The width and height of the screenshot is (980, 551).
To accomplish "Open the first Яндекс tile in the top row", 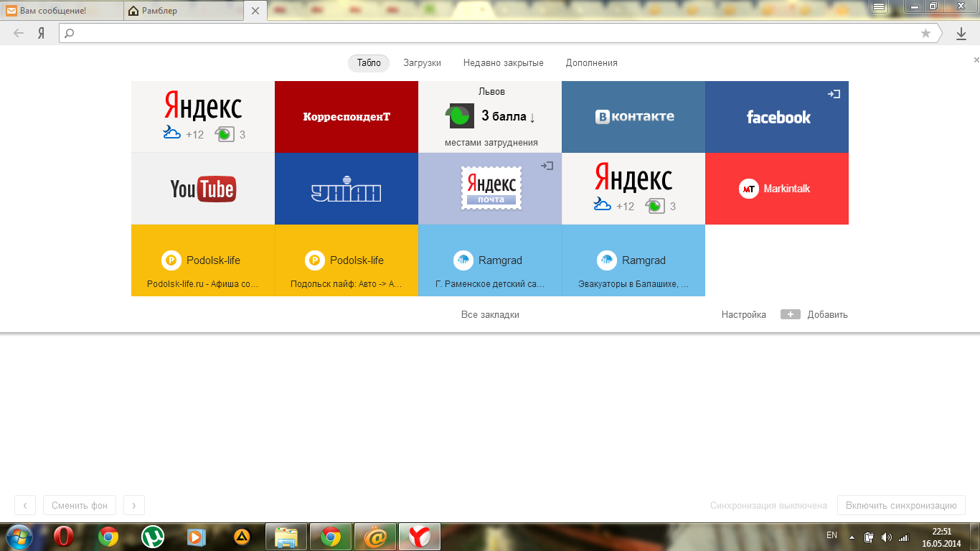I will click(x=203, y=117).
